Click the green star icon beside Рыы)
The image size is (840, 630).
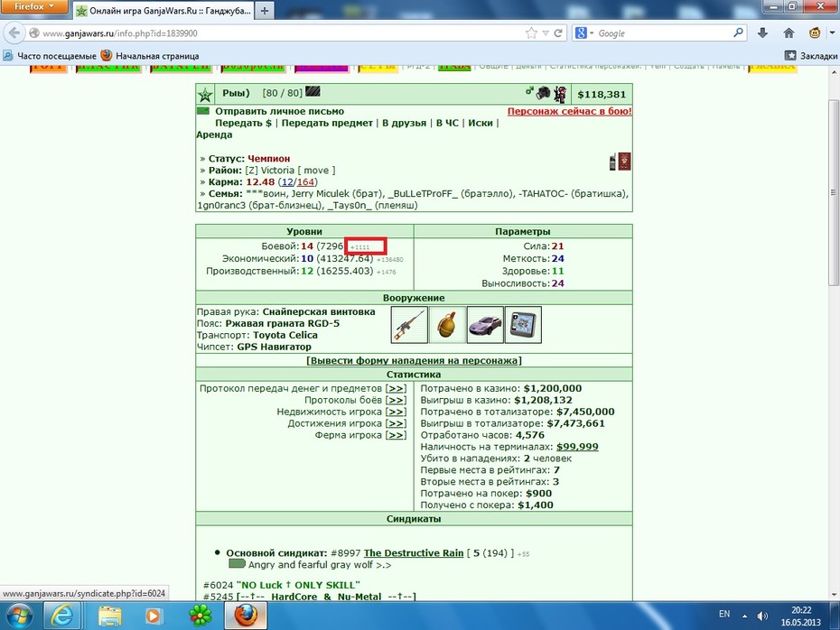(x=205, y=95)
